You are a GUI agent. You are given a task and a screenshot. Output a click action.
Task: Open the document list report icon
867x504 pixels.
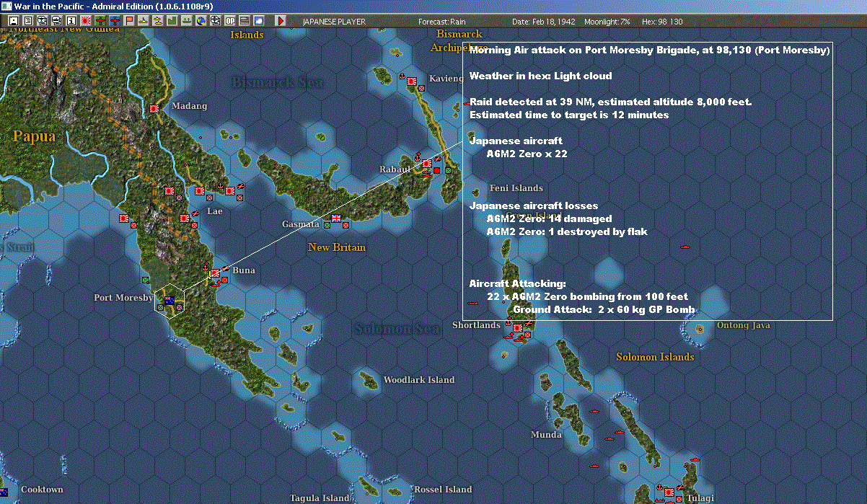28,22
